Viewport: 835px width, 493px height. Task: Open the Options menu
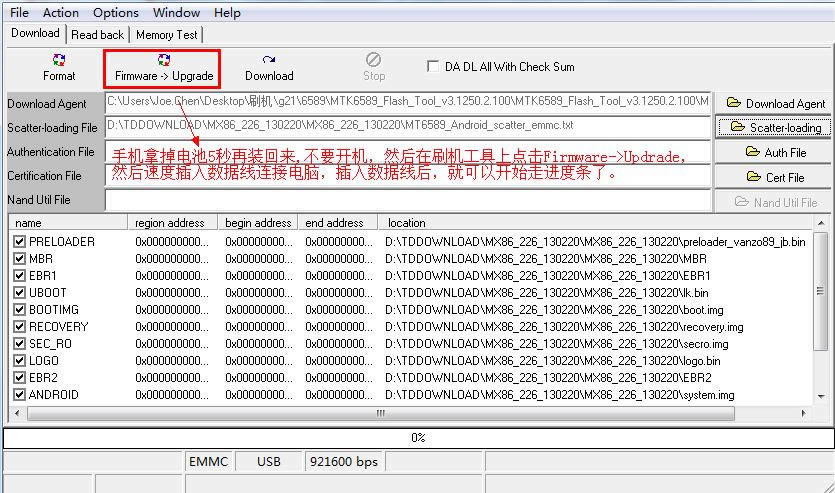pos(116,13)
